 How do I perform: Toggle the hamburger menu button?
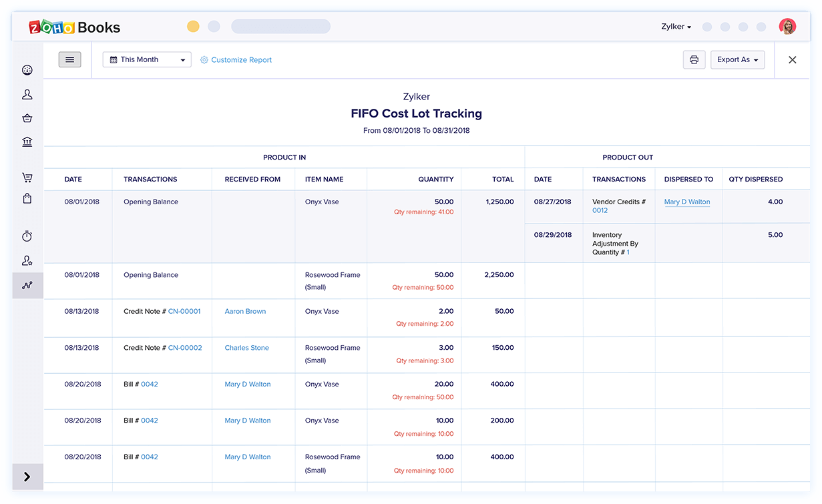pos(69,59)
